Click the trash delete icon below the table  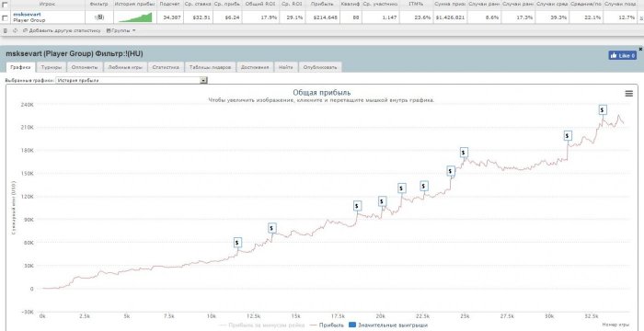pyautogui.click(x=6, y=30)
